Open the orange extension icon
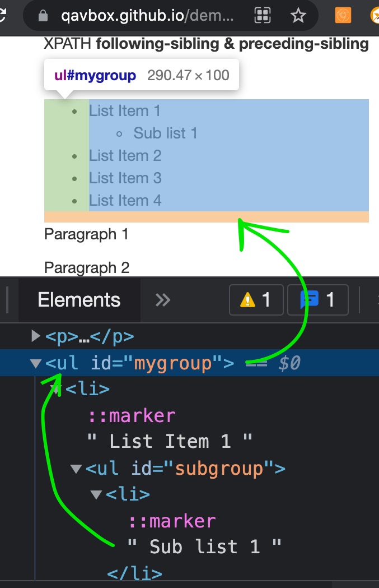 pos(343,16)
